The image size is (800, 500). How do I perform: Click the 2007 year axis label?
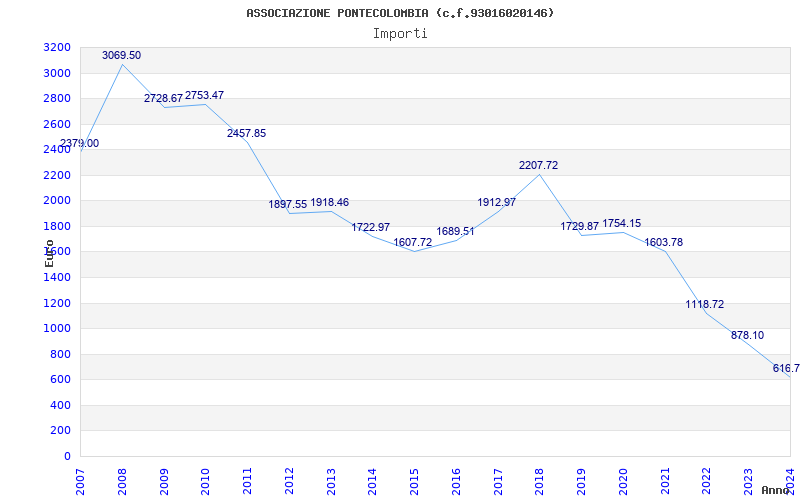click(80, 482)
